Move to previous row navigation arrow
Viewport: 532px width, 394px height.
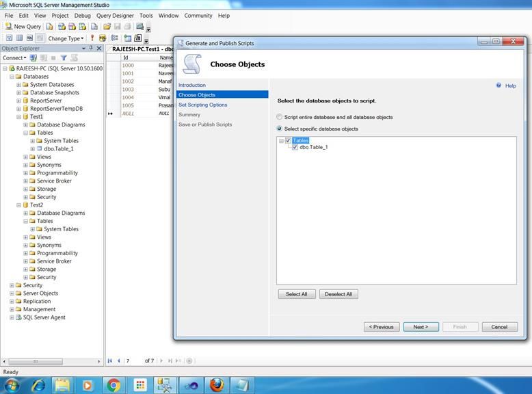coord(119,360)
